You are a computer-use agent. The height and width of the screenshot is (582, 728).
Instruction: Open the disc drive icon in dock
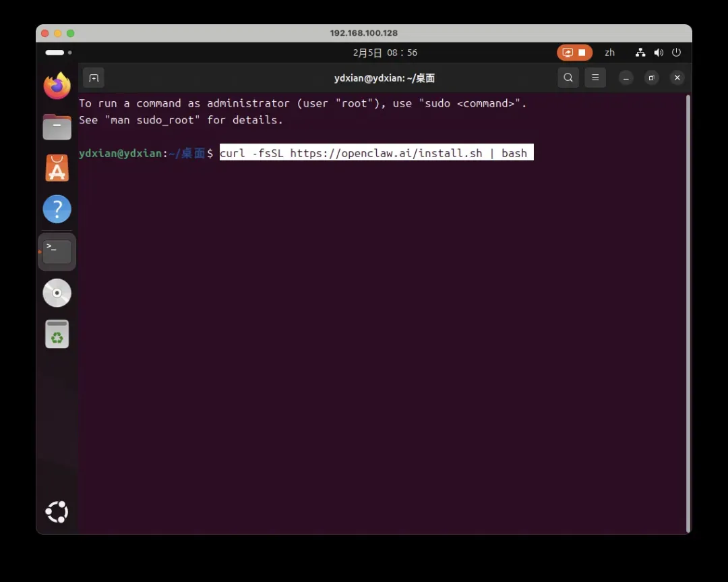(x=57, y=293)
